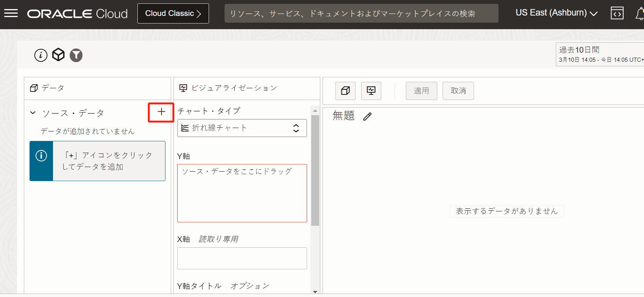Open the 過去10日間 time range picker
This screenshot has width=644, height=297.
pos(600,55)
